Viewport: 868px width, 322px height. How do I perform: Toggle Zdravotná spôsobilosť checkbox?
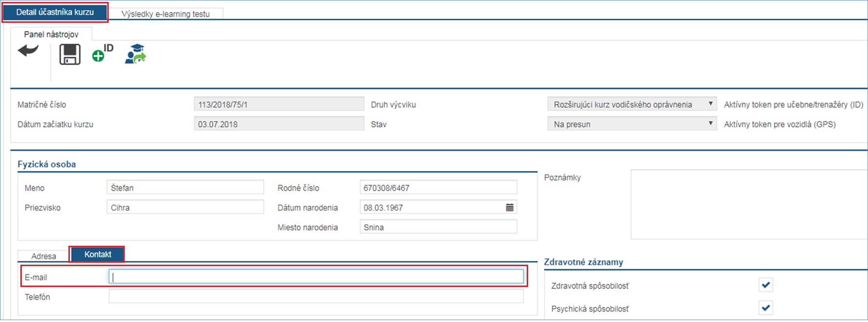point(766,285)
